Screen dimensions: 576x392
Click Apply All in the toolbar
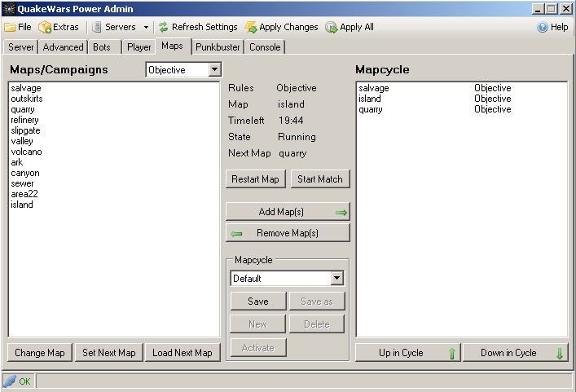[x=350, y=27]
